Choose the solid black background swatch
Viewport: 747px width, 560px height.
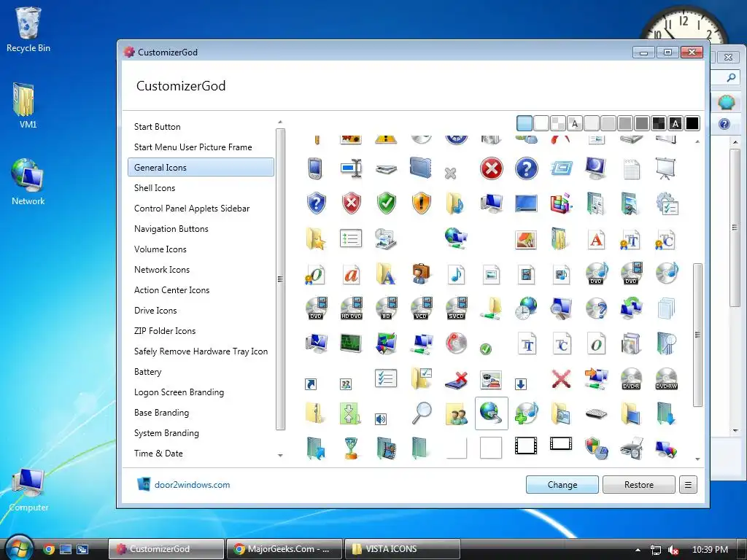click(692, 123)
